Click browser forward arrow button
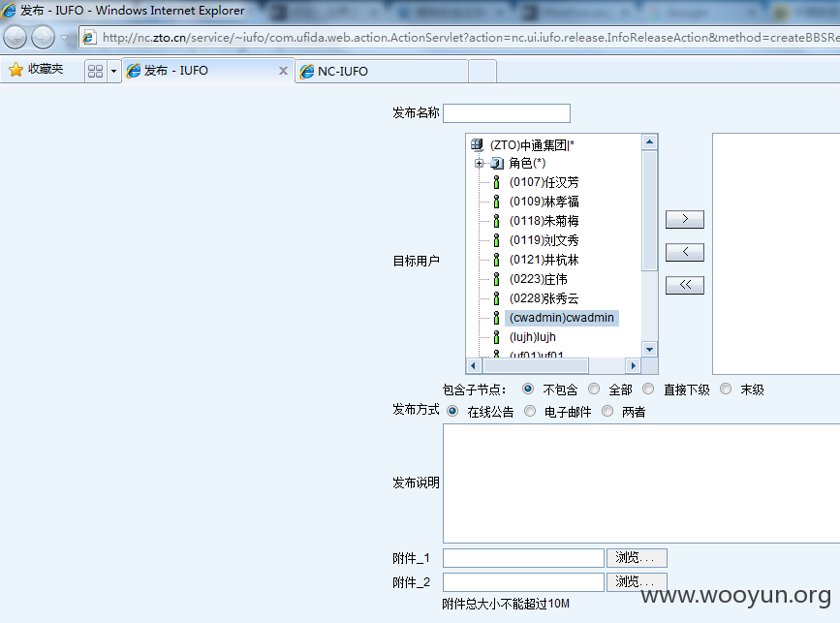This screenshot has height=623, width=840. point(43,38)
